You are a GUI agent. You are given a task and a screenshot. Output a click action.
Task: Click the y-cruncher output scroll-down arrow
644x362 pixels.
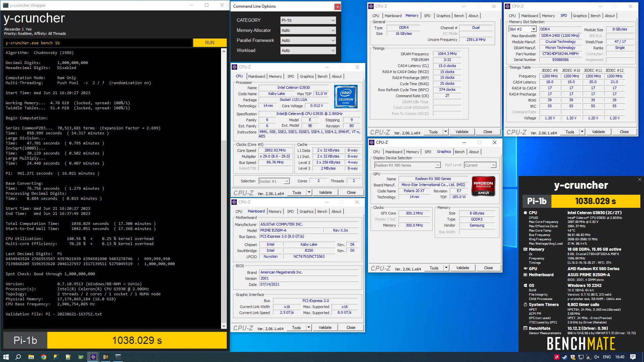[224, 326]
